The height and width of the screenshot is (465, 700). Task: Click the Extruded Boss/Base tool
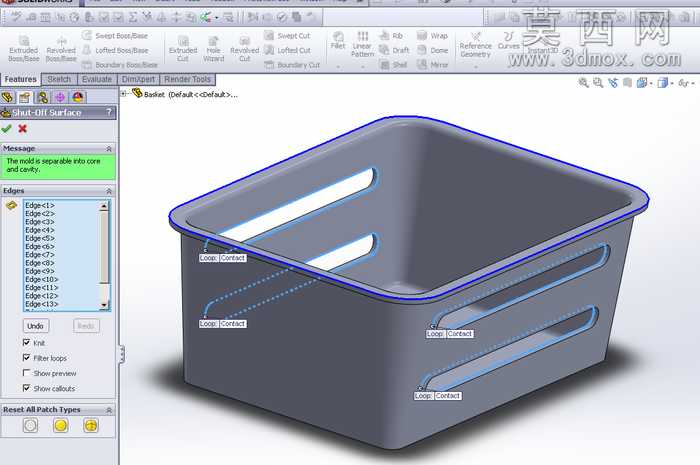[24, 49]
